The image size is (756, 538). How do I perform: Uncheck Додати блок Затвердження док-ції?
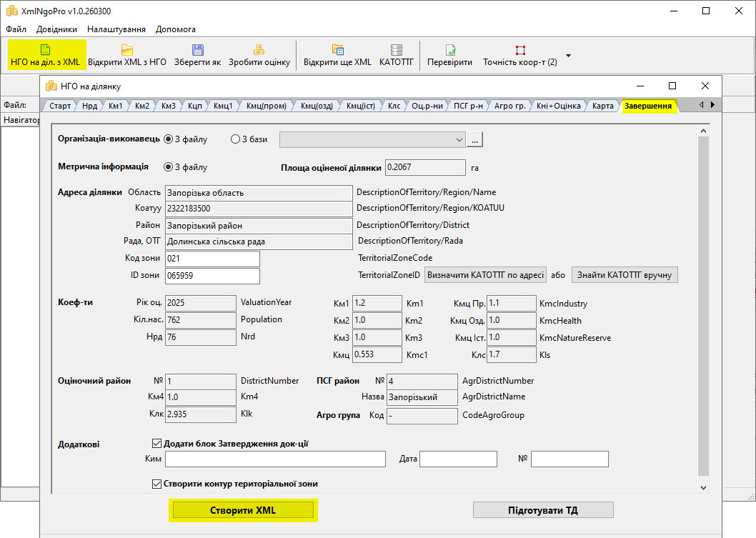pos(157,444)
